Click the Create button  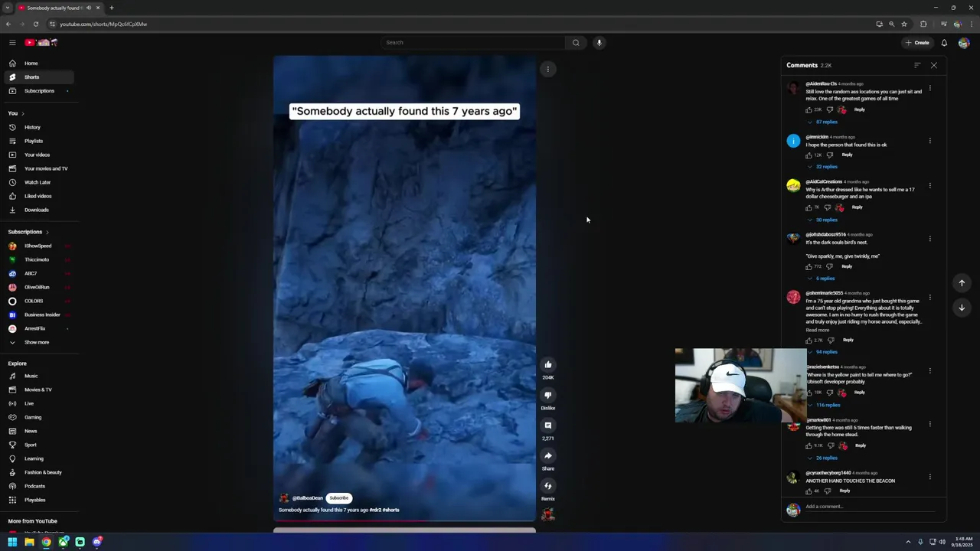pyautogui.click(x=917, y=43)
